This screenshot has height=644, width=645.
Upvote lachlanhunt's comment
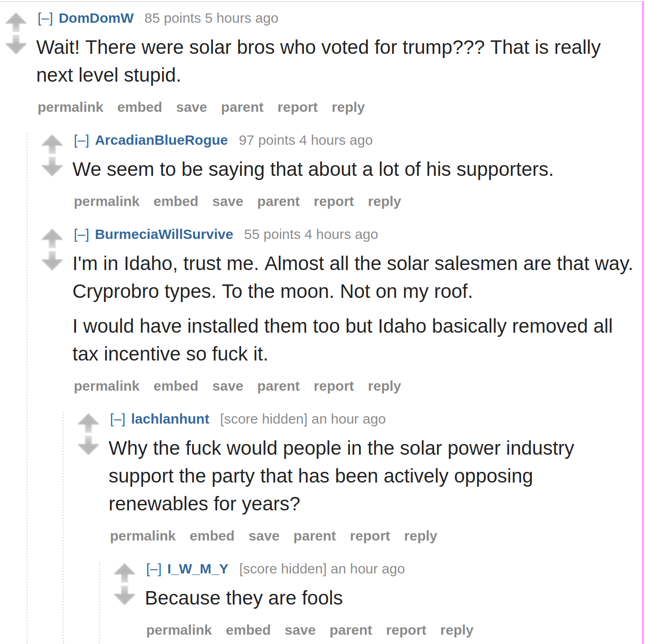pos(88,423)
